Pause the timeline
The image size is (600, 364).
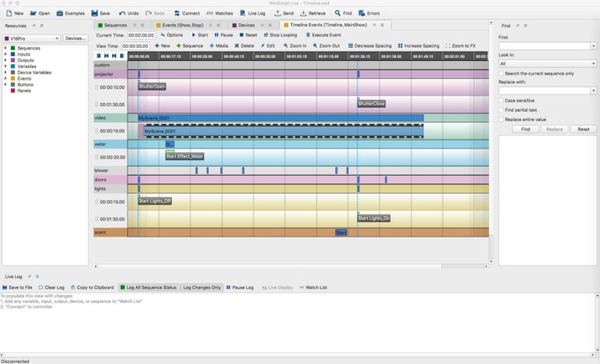(223, 35)
